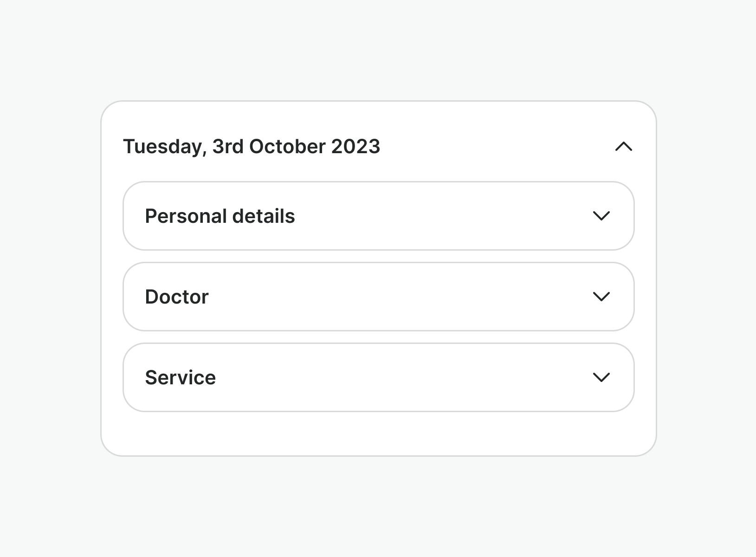Expand the Personal details accordion
Image resolution: width=756 pixels, height=557 pixels.
click(378, 216)
